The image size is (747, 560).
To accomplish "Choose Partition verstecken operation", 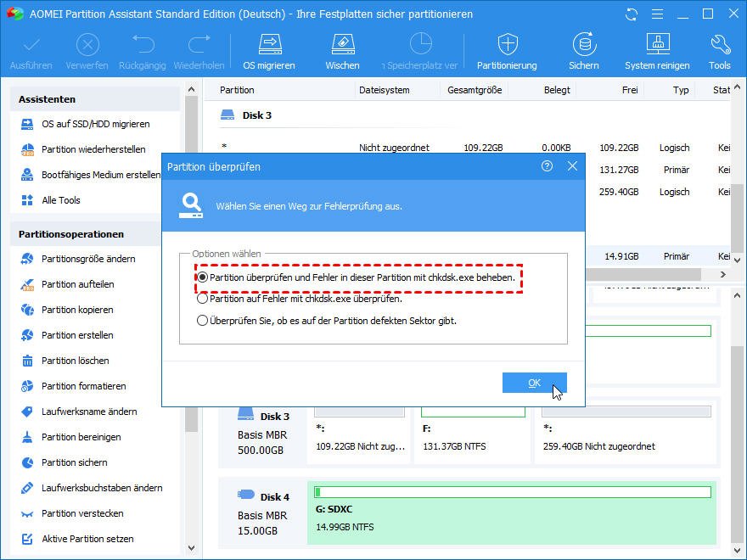I will coord(72,514).
